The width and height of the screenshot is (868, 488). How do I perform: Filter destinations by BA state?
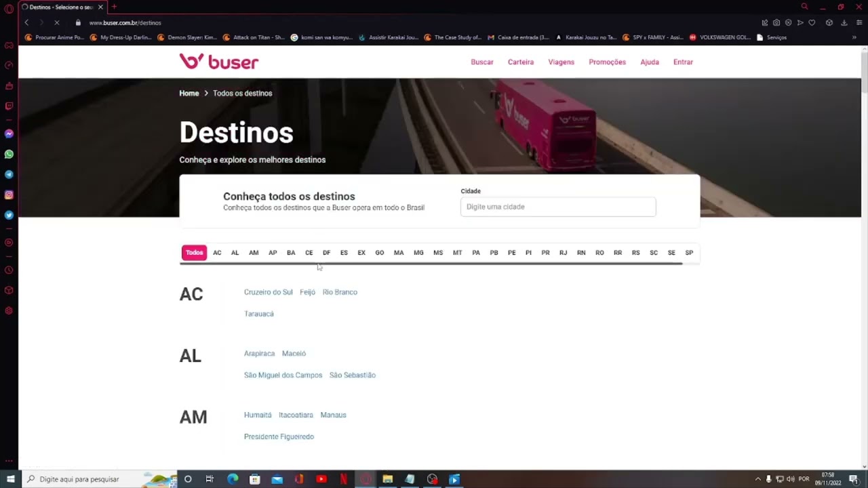(291, 253)
